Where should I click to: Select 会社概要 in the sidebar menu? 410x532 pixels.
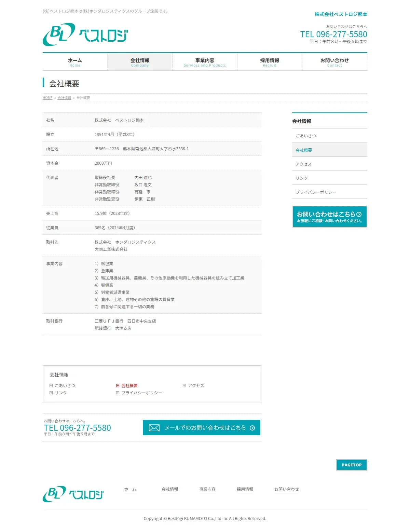click(x=330, y=150)
